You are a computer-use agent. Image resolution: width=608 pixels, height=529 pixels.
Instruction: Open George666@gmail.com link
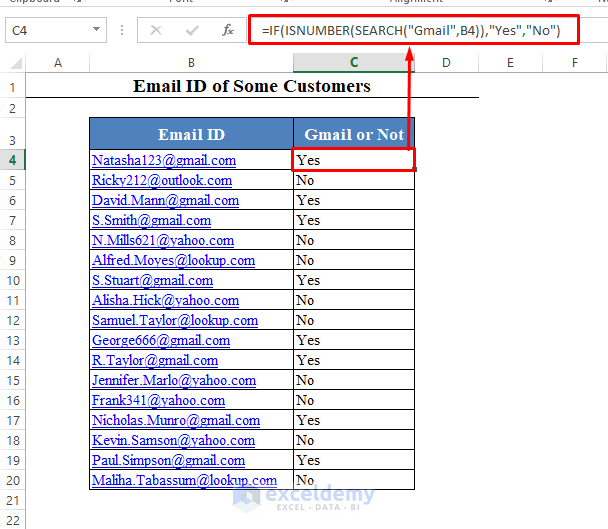click(x=161, y=341)
